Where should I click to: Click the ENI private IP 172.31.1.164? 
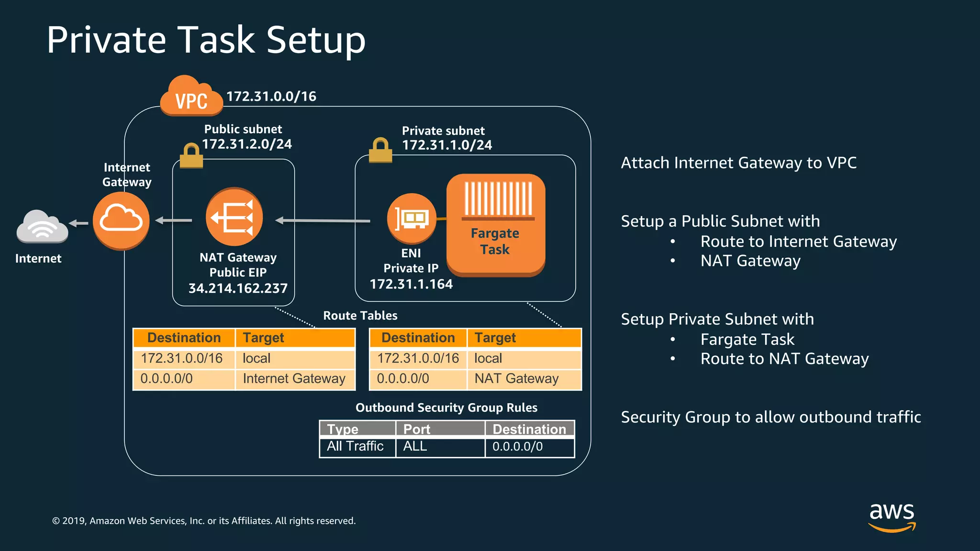pos(411,284)
